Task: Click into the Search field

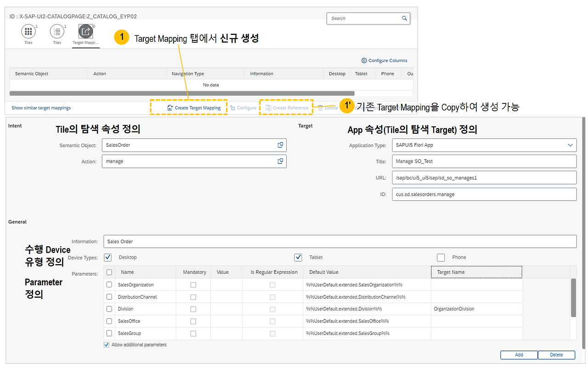Action: pyautogui.click(x=368, y=18)
